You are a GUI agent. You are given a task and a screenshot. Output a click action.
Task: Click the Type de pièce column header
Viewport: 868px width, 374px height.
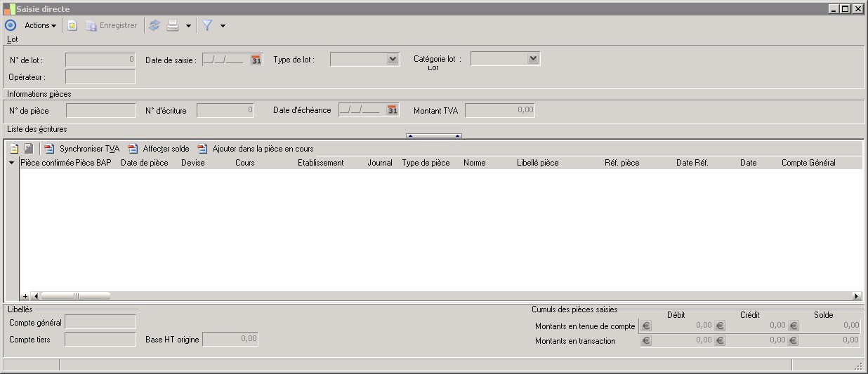pos(426,163)
